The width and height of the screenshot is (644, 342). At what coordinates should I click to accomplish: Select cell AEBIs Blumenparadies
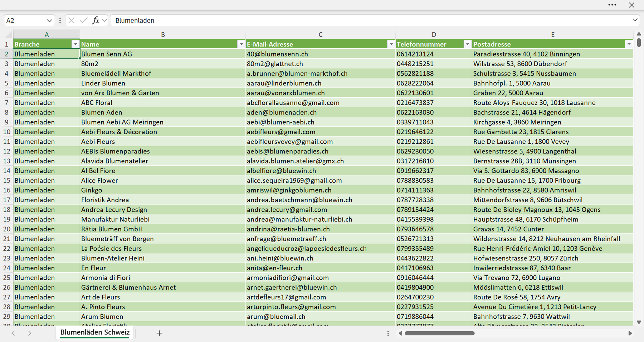click(x=163, y=151)
